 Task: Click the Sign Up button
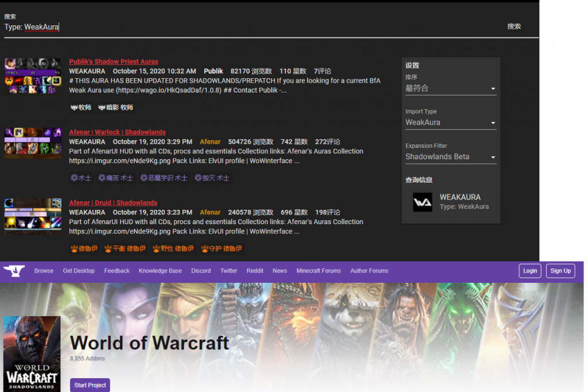point(560,271)
